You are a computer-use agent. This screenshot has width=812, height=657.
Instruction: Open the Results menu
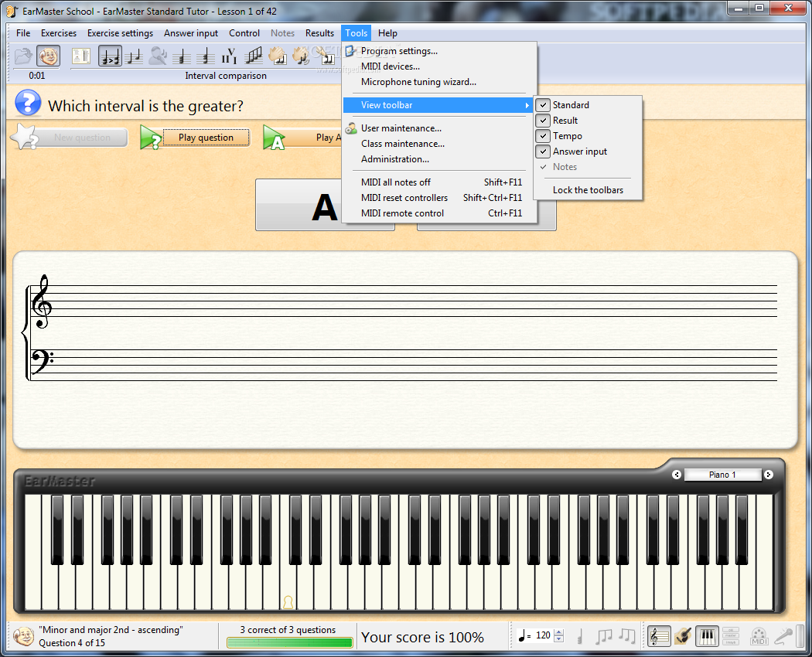point(319,33)
